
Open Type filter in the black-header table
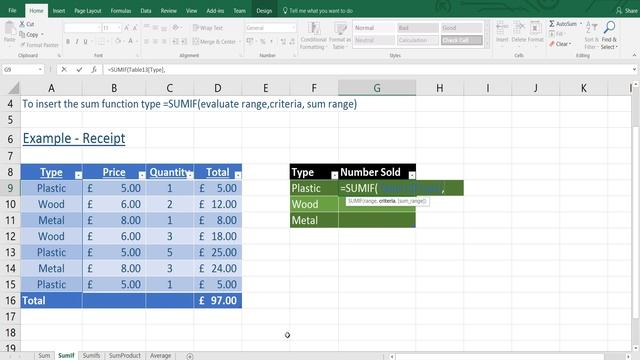(334, 175)
